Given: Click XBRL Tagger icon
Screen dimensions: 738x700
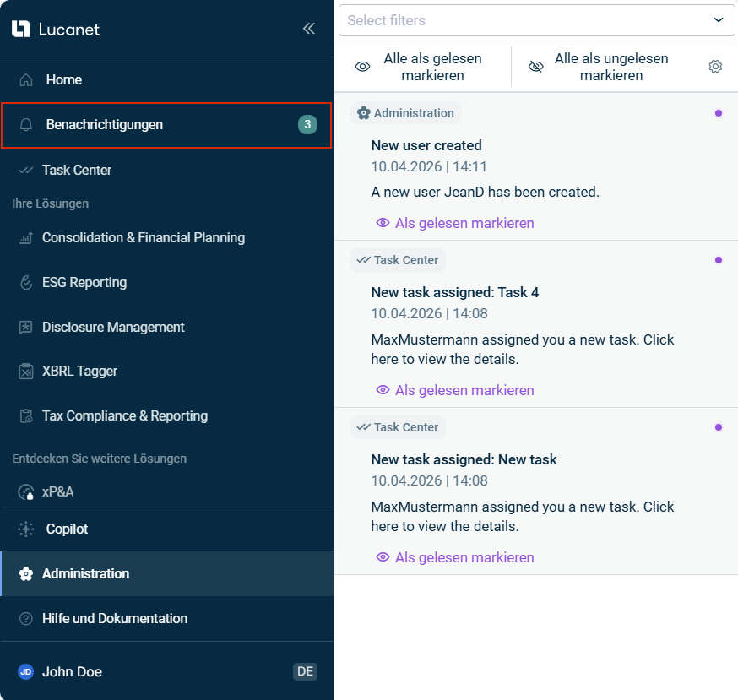Looking at the screenshot, I should pos(26,372).
